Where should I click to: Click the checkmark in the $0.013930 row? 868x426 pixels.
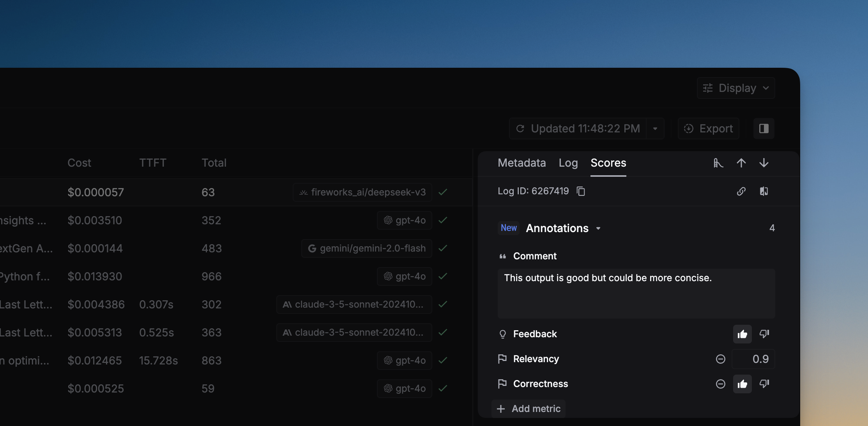click(443, 276)
